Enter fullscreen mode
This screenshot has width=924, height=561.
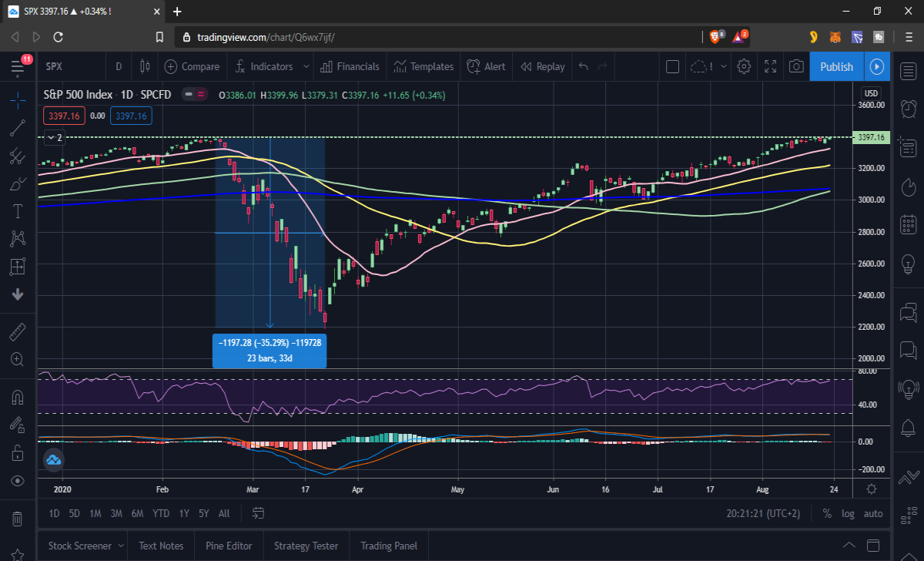point(770,67)
